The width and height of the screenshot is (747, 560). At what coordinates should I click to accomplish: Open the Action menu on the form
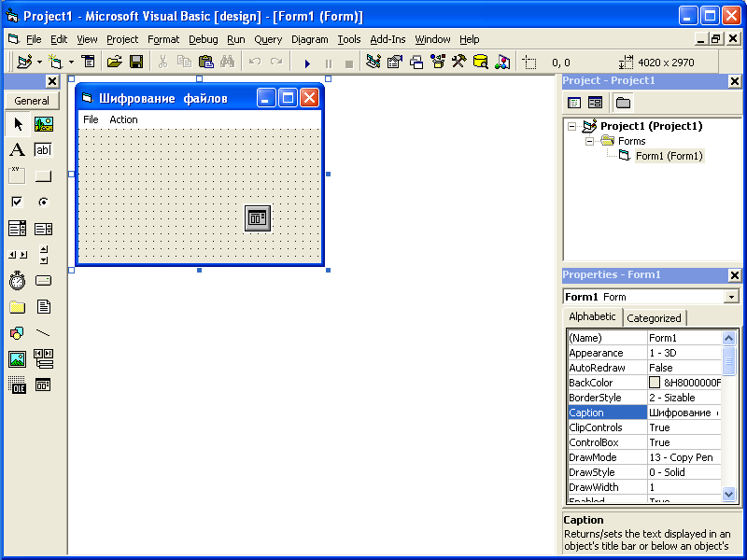[123, 119]
